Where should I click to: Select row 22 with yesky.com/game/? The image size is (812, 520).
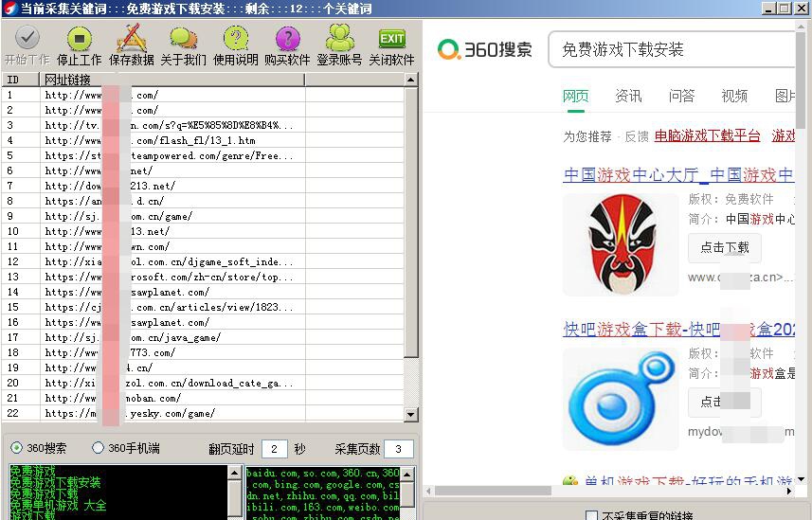click(x=203, y=413)
